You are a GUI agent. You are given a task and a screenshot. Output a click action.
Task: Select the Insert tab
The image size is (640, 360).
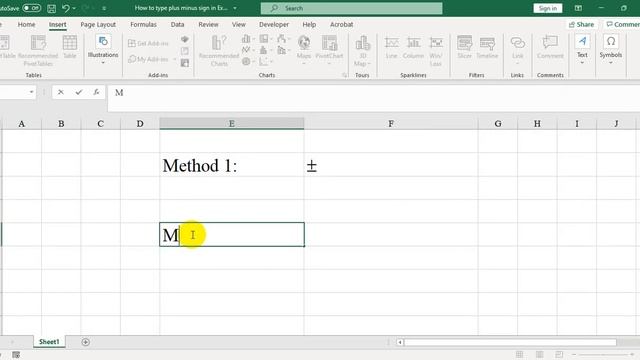point(58,24)
